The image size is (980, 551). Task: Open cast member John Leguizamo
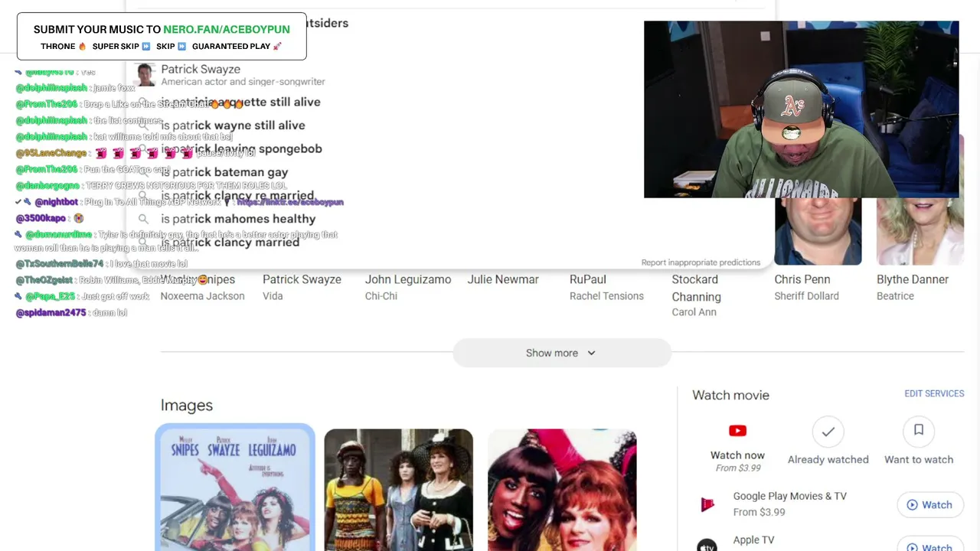[x=408, y=279]
